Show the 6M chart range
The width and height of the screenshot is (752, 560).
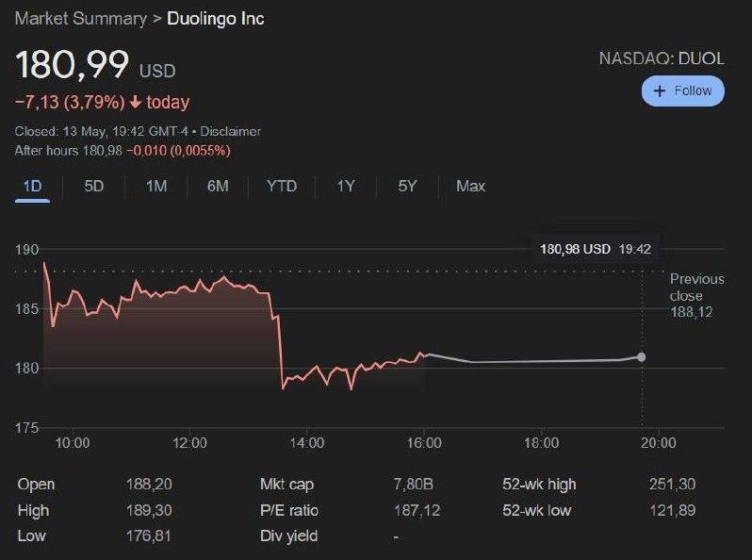[x=218, y=186]
